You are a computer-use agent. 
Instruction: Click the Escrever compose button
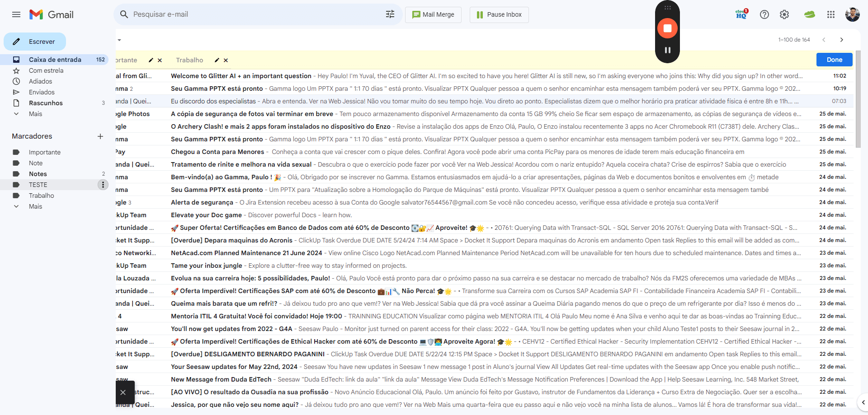[35, 42]
